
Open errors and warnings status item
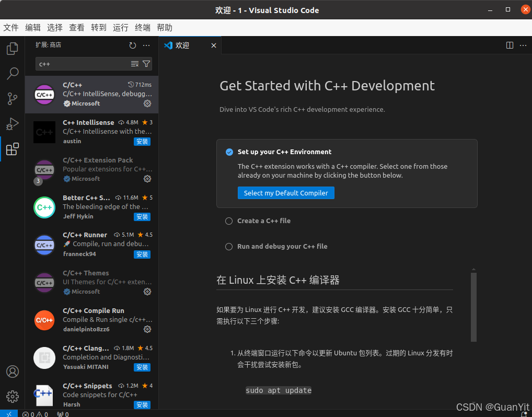pos(36,414)
